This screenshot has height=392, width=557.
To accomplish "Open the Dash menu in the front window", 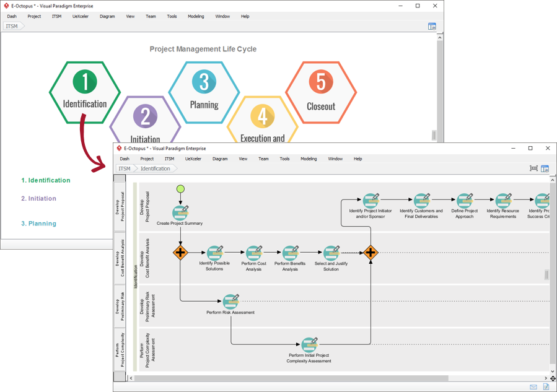I will pyautogui.click(x=125, y=159).
